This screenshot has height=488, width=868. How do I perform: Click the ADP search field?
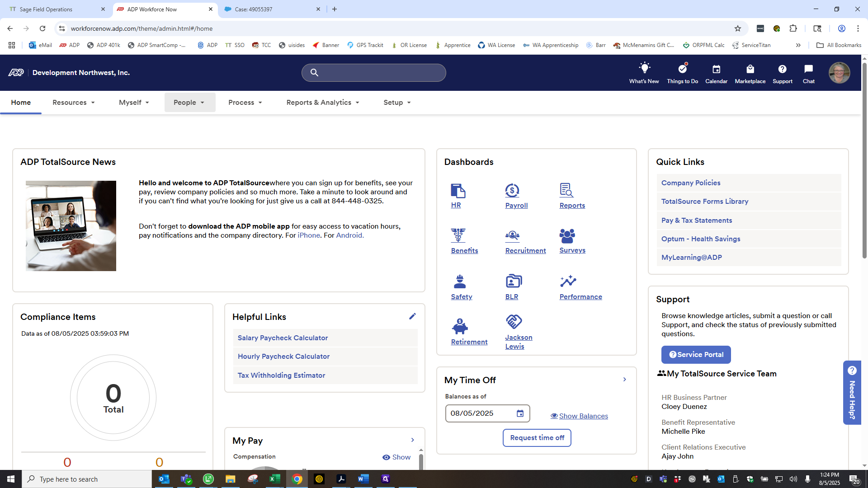tap(373, 73)
